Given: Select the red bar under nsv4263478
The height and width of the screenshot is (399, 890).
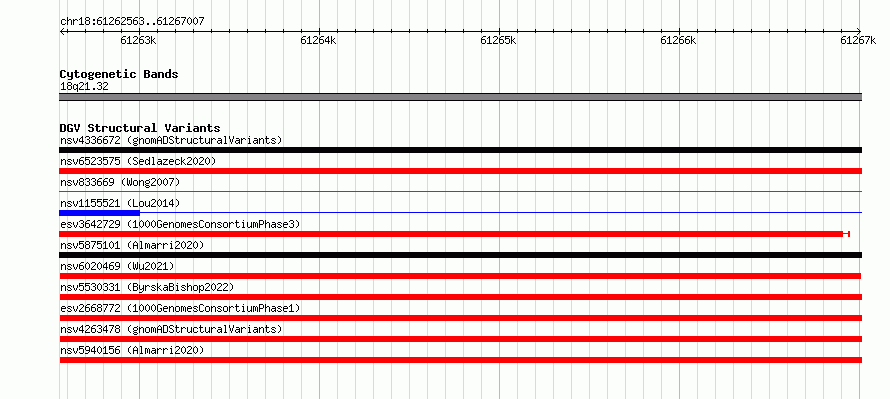Looking at the screenshot, I should coord(460,339).
